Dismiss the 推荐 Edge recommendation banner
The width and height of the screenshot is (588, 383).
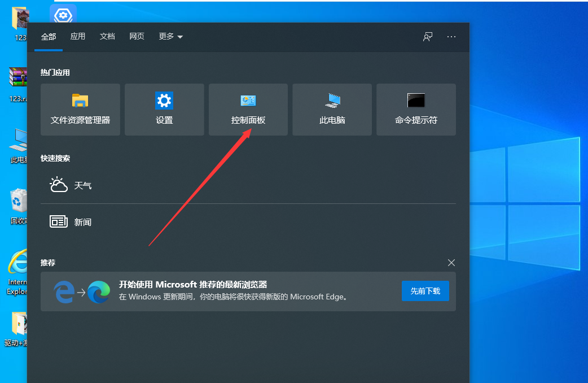point(451,263)
